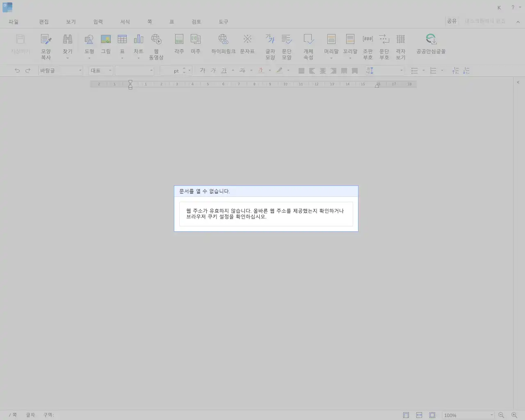Insert a picture with 그림 icon

106,39
